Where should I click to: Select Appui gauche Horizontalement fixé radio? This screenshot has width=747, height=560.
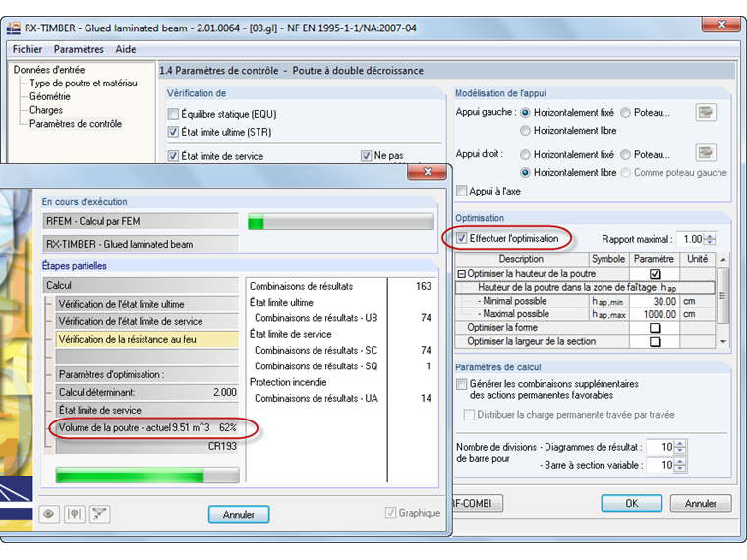(x=525, y=113)
